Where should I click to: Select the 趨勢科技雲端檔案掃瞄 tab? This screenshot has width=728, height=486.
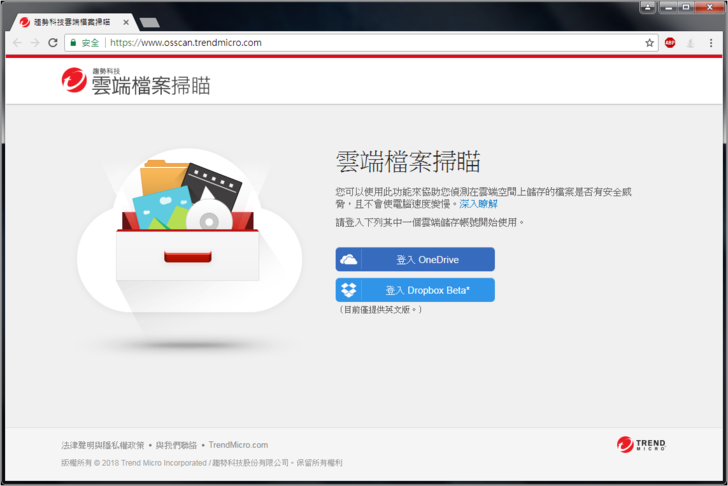click(x=72, y=22)
